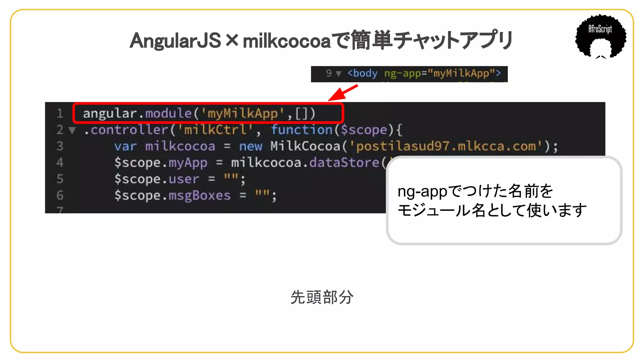Screen dimensions: 644x362
Task: Click the code angular.module('myMilkApp',[])
Action: coord(199,113)
